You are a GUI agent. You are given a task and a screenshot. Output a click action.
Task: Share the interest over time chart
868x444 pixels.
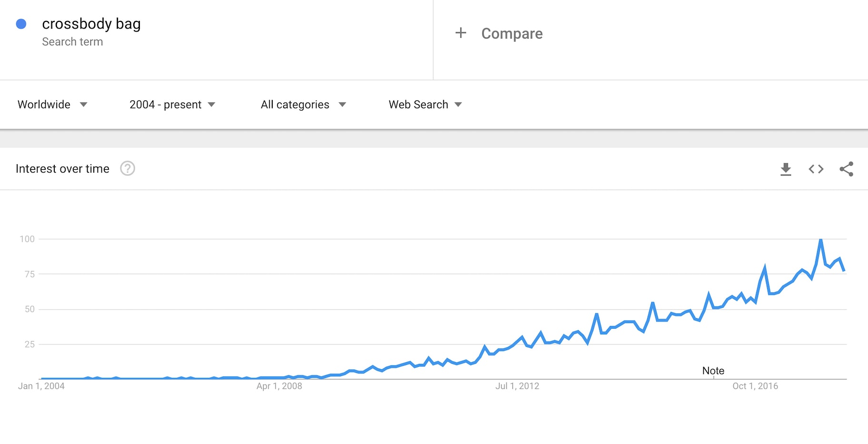coord(846,169)
